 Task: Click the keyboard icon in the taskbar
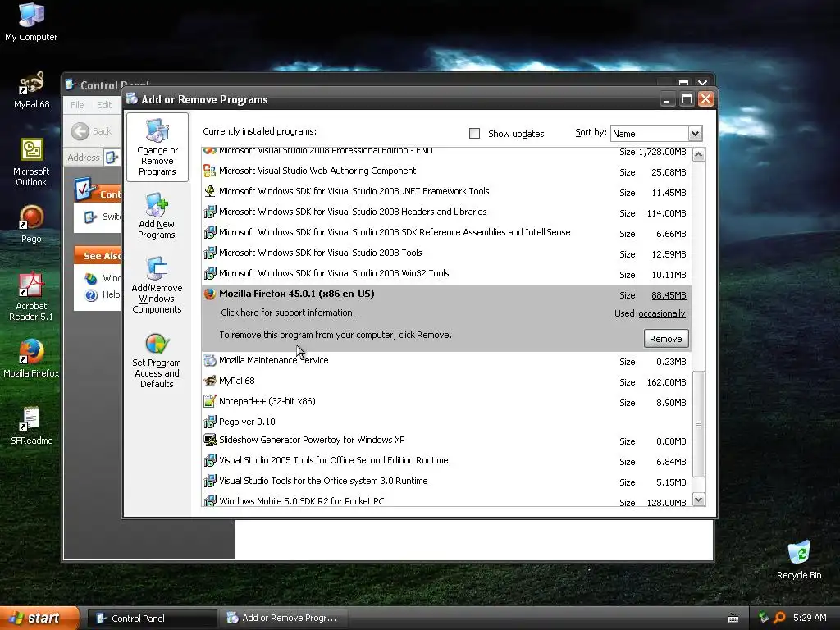click(x=733, y=619)
